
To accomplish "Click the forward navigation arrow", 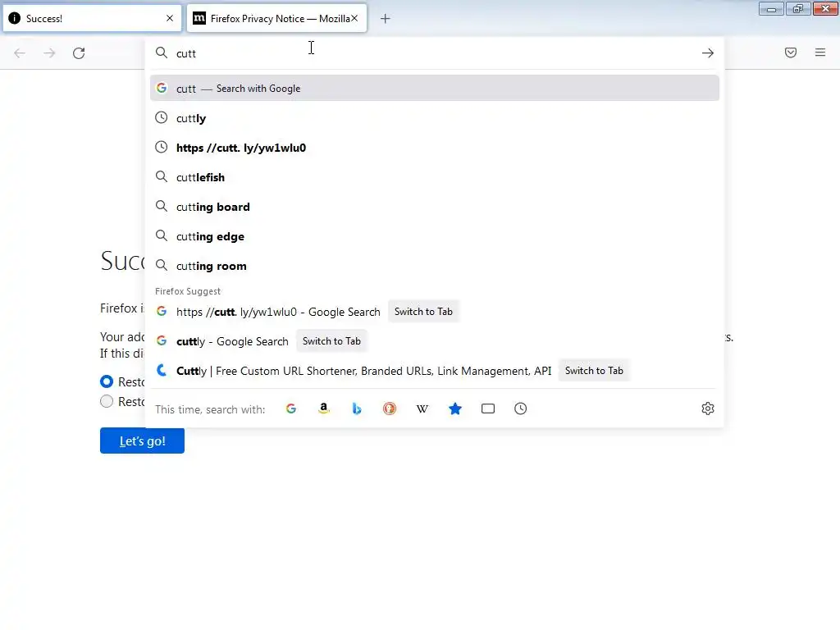I will pos(49,53).
